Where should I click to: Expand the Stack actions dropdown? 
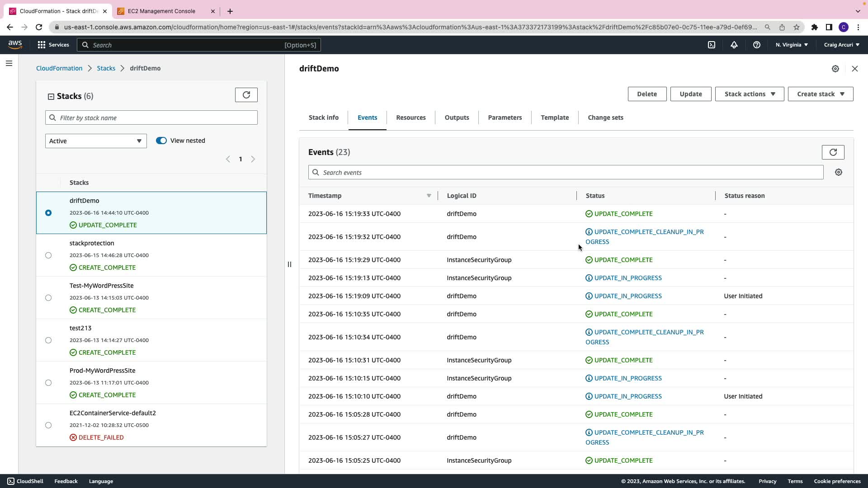(749, 94)
